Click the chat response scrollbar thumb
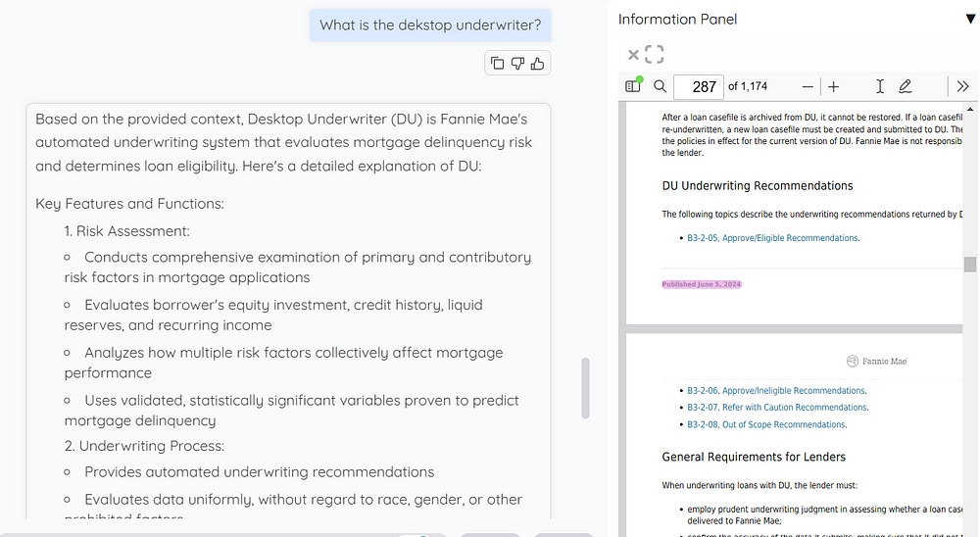The height and width of the screenshot is (537, 980). coord(585,388)
